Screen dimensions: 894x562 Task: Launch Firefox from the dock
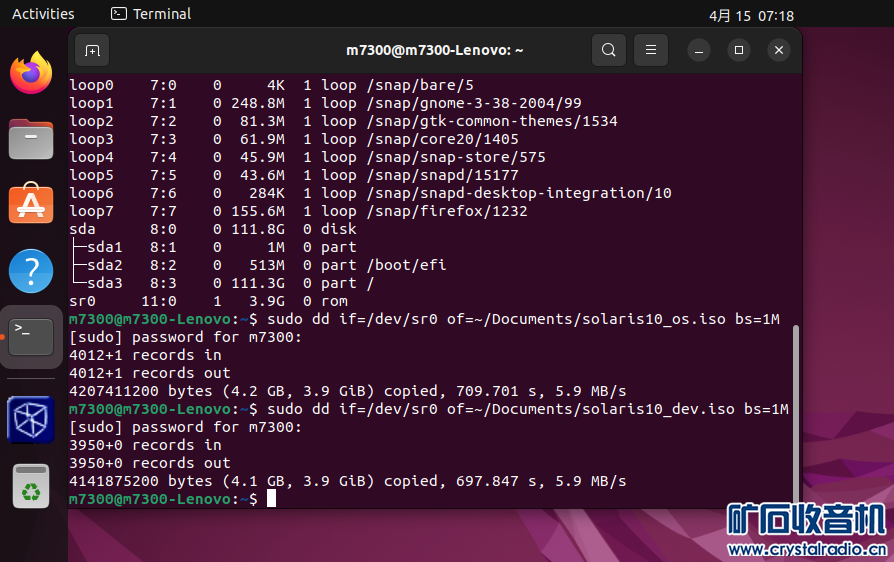click(x=31, y=73)
